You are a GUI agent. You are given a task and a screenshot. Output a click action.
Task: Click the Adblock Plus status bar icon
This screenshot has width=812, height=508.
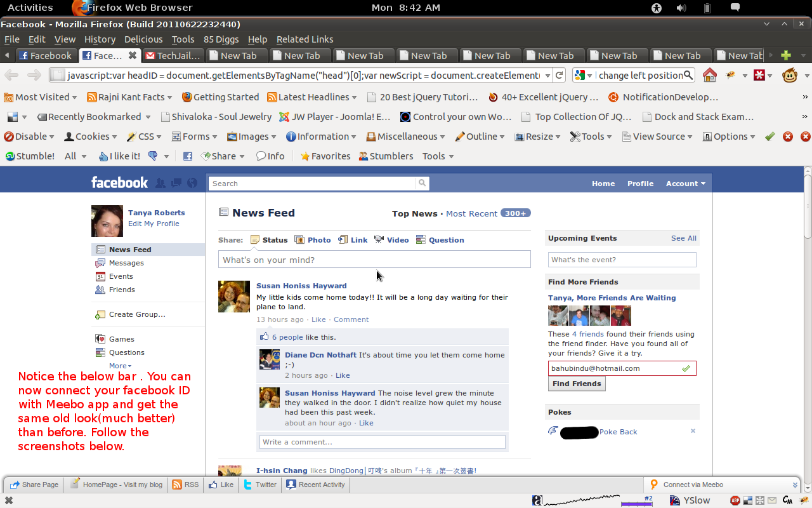(x=735, y=500)
